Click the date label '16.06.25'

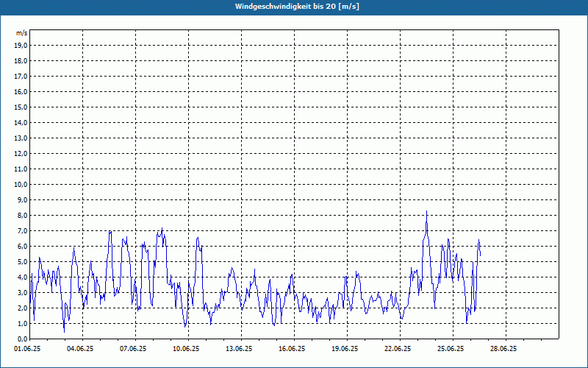[x=292, y=349]
